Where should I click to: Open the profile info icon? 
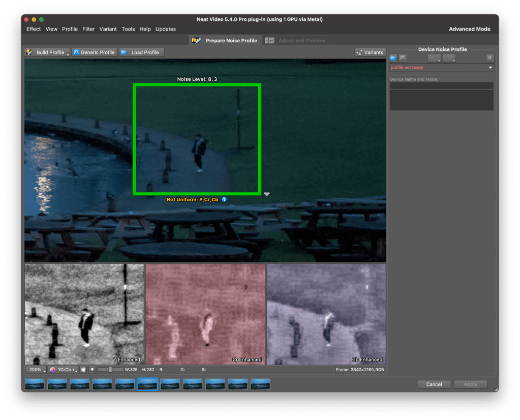[x=490, y=58]
